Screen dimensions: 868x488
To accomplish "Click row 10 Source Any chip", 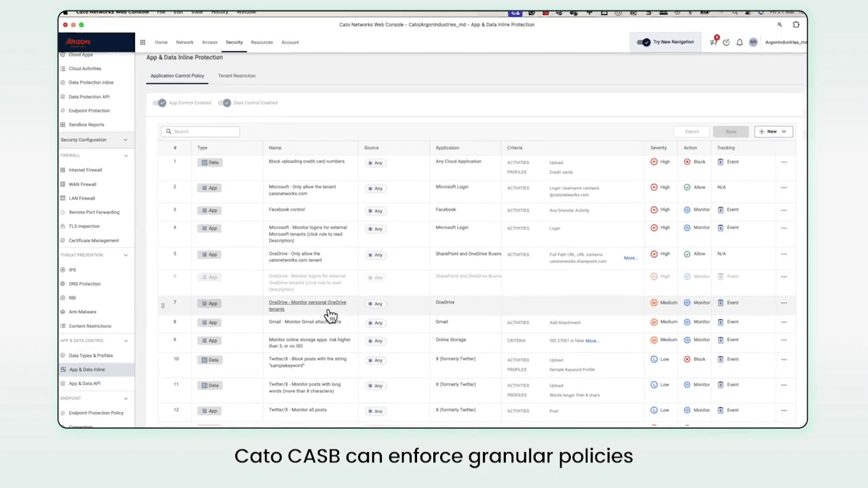I will tap(375, 360).
